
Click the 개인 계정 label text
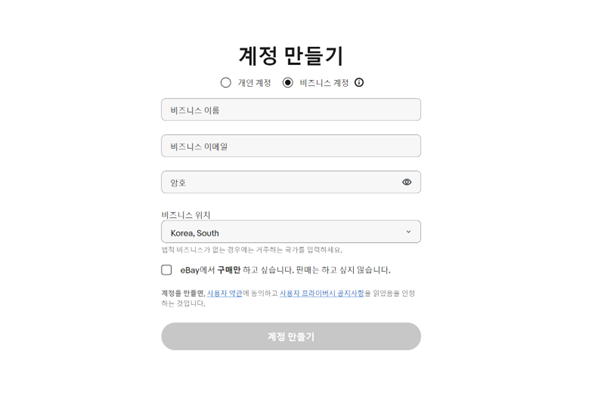coord(254,83)
